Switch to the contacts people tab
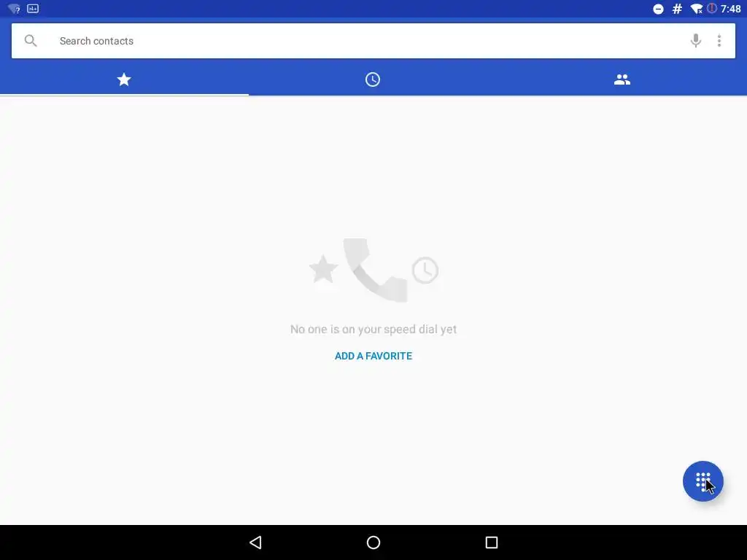The height and width of the screenshot is (560, 747). click(622, 79)
